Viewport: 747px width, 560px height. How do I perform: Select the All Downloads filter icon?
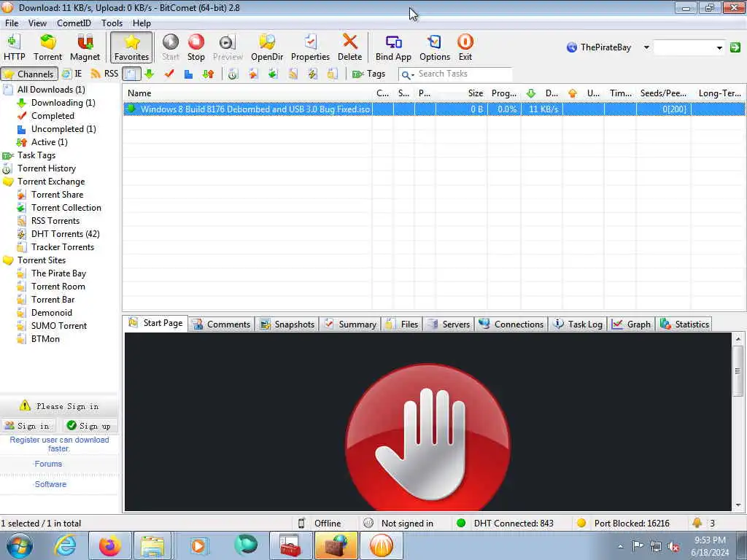click(131, 74)
